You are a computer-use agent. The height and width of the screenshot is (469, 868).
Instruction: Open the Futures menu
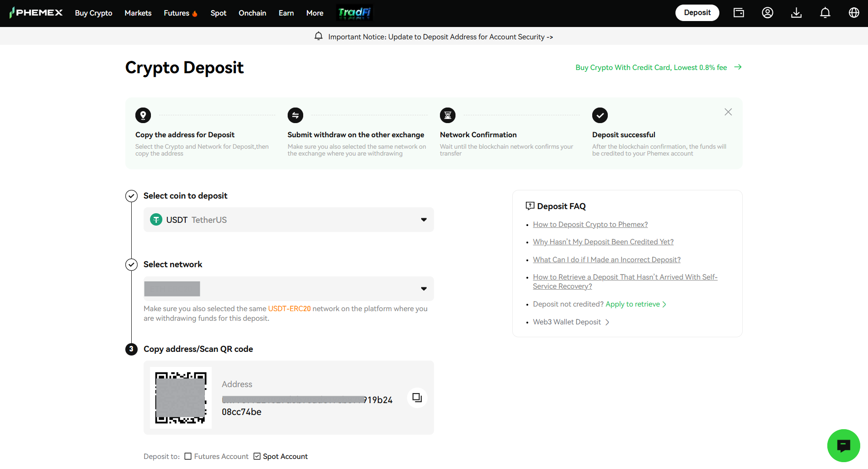pos(177,13)
